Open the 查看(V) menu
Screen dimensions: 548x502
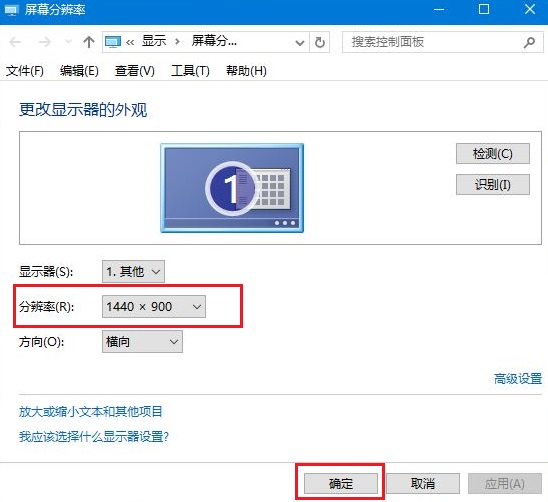click(135, 71)
